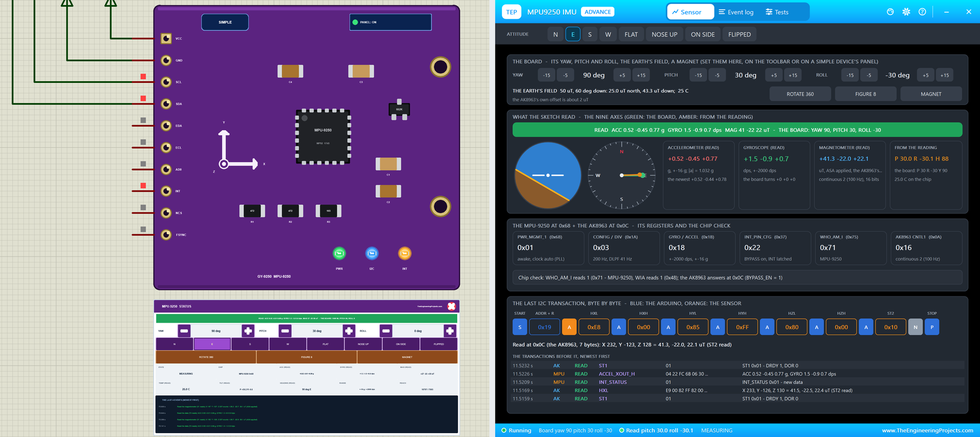Select the FLAT attitude in the toolbar
The width and height of the screenshot is (980, 437).
pyautogui.click(x=631, y=34)
